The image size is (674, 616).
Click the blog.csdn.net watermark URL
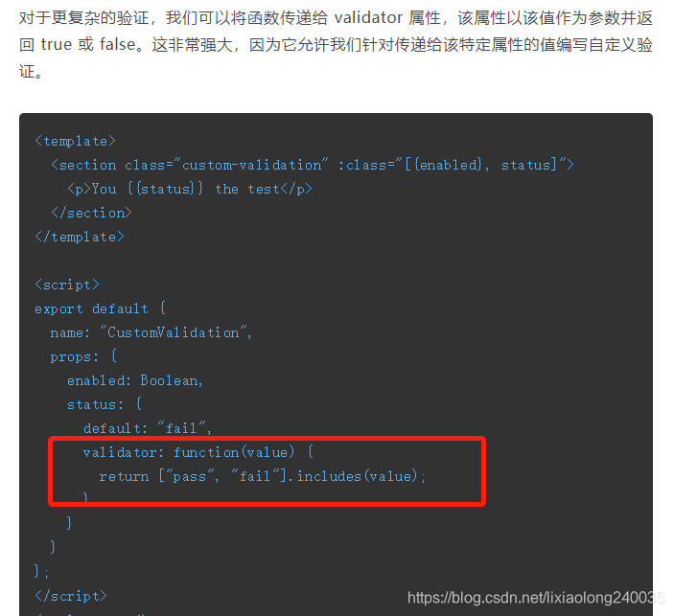click(x=536, y=598)
